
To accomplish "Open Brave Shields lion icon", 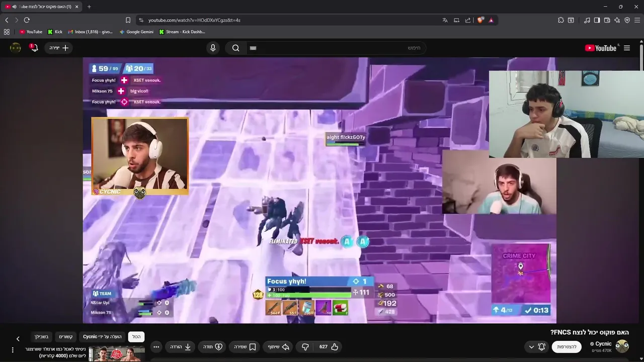I will click(480, 20).
